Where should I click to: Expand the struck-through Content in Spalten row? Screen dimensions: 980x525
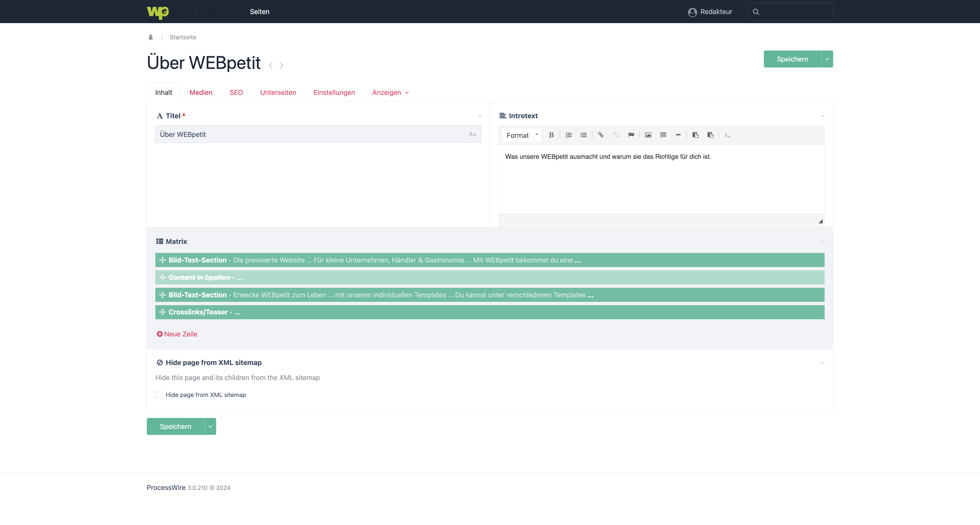coord(490,278)
